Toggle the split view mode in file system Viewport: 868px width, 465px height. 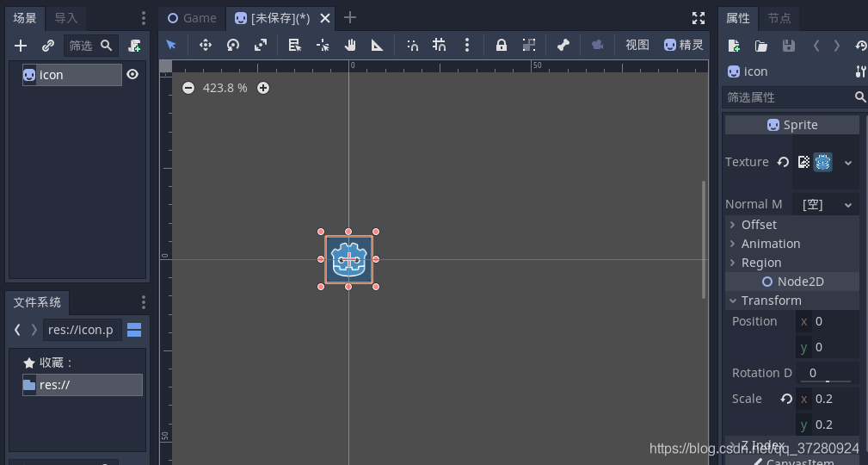pos(134,330)
